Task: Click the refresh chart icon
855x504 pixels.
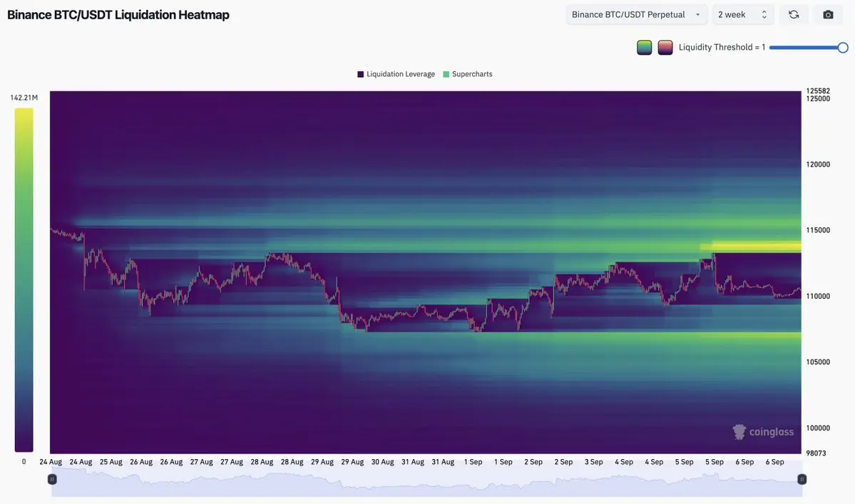Action: (x=794, y=15)
